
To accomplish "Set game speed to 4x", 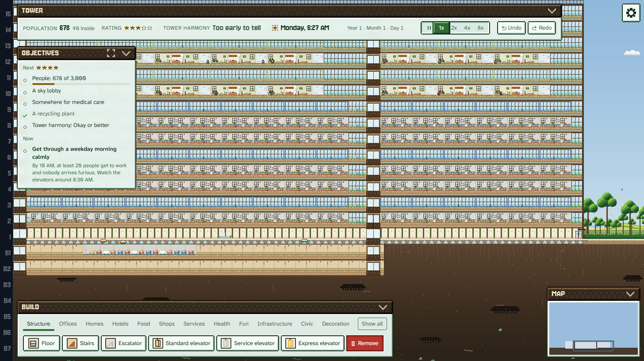I will 467,28.
